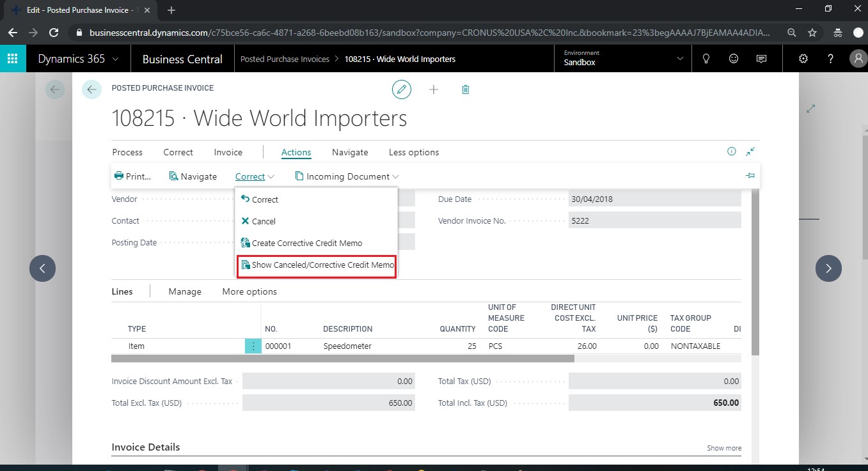This screenshot has width=868, height=471.
Task: Open the Navigate tab
Action: click(350, 152)
